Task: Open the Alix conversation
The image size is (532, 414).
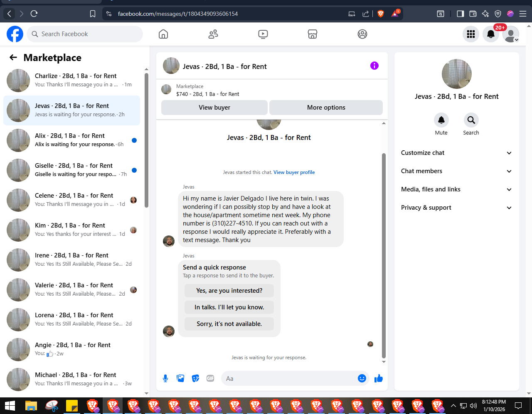Action: point(71,140)
